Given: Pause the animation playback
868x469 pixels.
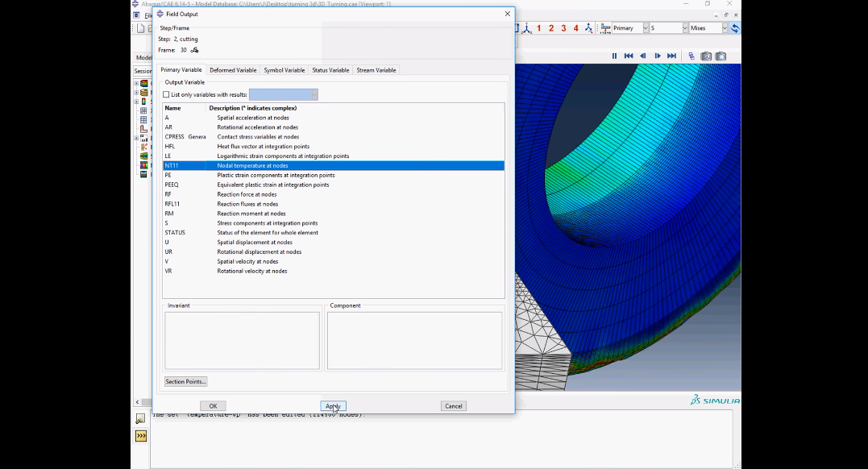Looking at the screenshot, I should click(x=614, y=56).
